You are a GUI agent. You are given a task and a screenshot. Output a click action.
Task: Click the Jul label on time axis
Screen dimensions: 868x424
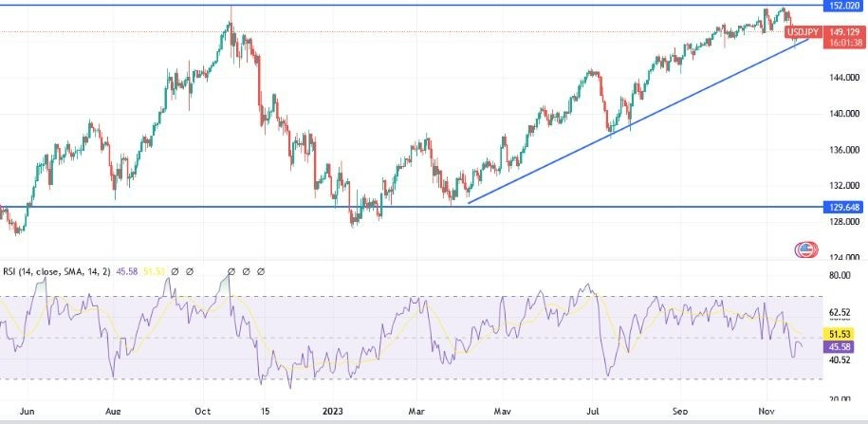click(593, 412)
